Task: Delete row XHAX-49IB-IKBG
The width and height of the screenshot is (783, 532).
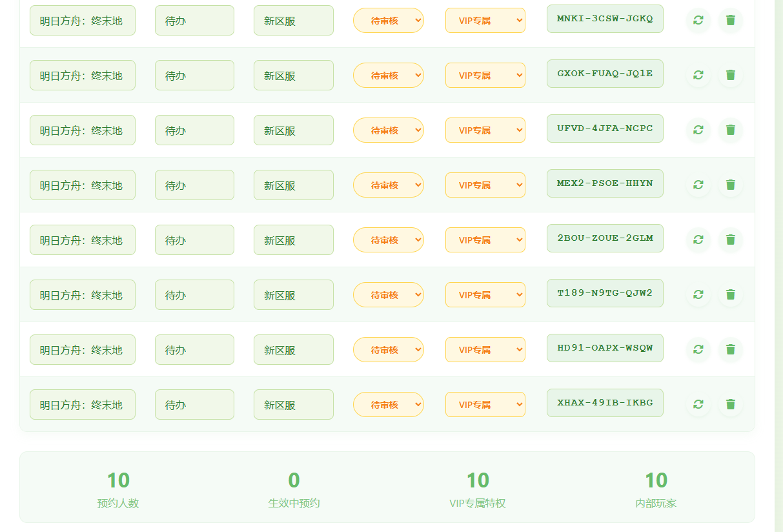Action: click(x=730, y=404)
